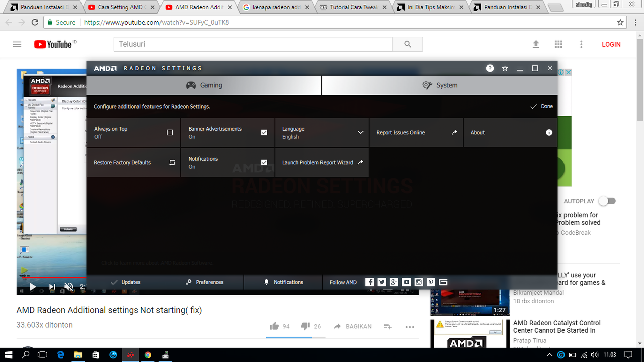Open Windows action center notifications icon
Image resolution: width=644 pixels, height=362 pixels.
[628, 355]
